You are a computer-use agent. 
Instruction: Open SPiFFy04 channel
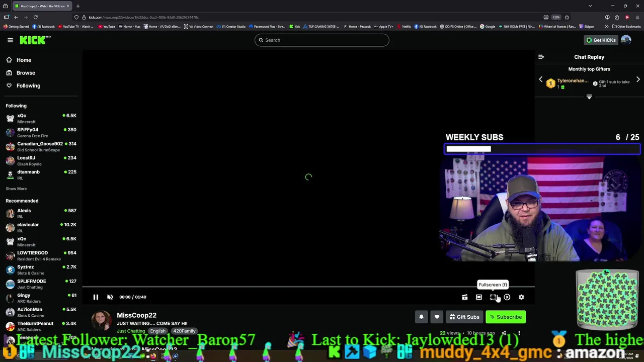click(40, 132)
